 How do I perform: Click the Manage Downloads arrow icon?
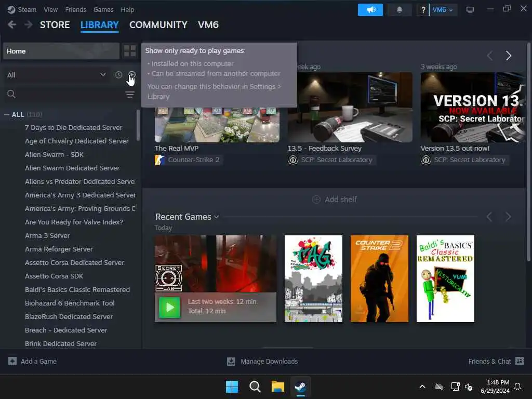pyautogui.click(x=231, y=362)
